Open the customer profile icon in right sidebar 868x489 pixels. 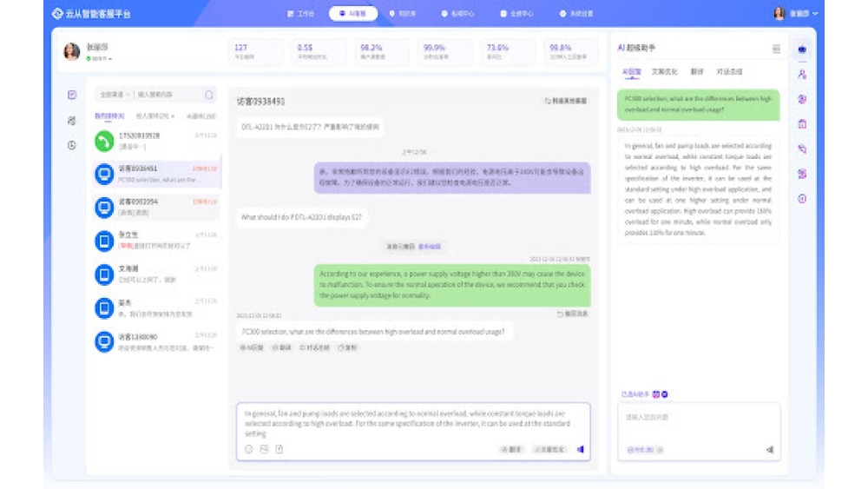click(802, 74)
